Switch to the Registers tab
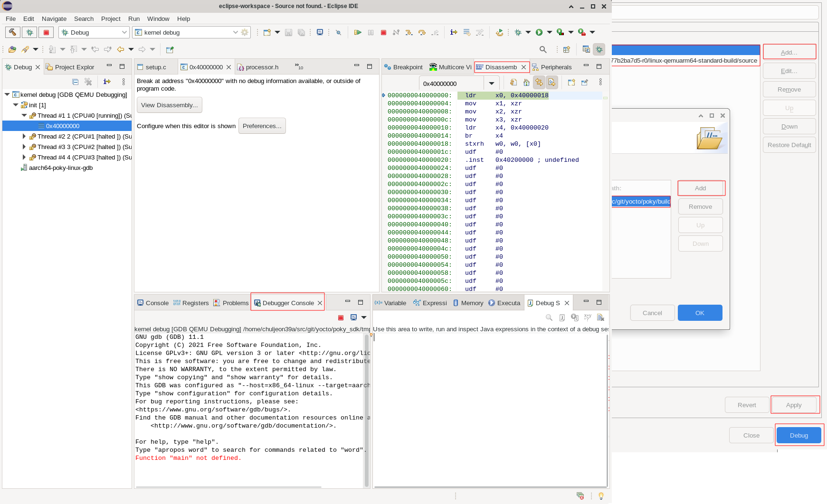 [191, 303]
